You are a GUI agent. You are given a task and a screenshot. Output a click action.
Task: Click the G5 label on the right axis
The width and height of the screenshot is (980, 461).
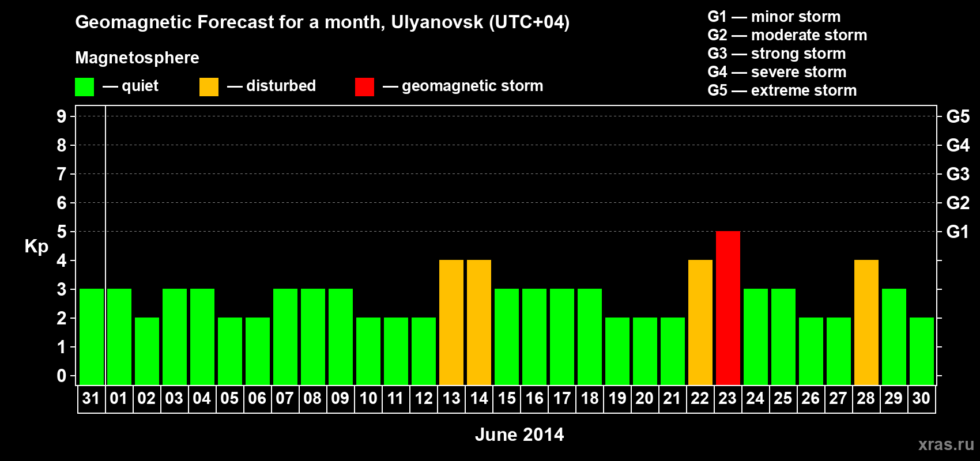(x=958, y=116)
